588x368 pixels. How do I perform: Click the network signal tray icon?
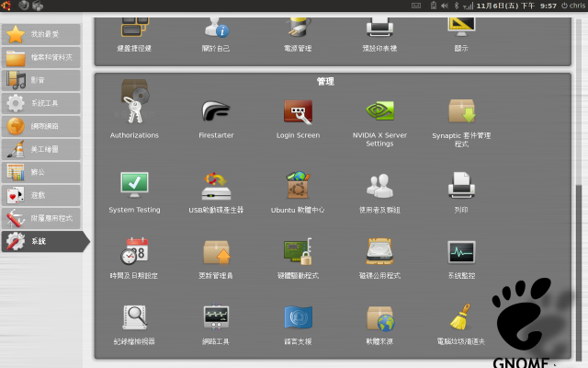[x=468, y=6]
